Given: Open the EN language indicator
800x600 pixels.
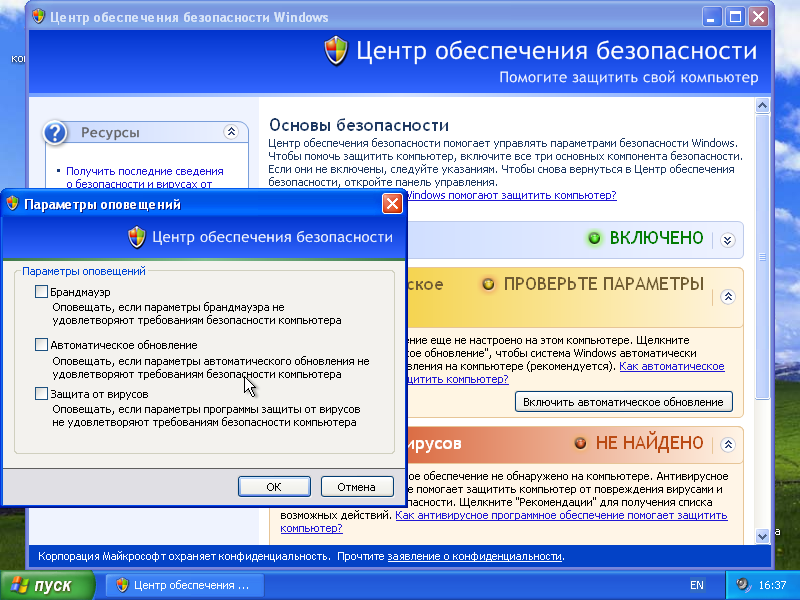Looking at the screenshot, I should click(x=696, y=585).
